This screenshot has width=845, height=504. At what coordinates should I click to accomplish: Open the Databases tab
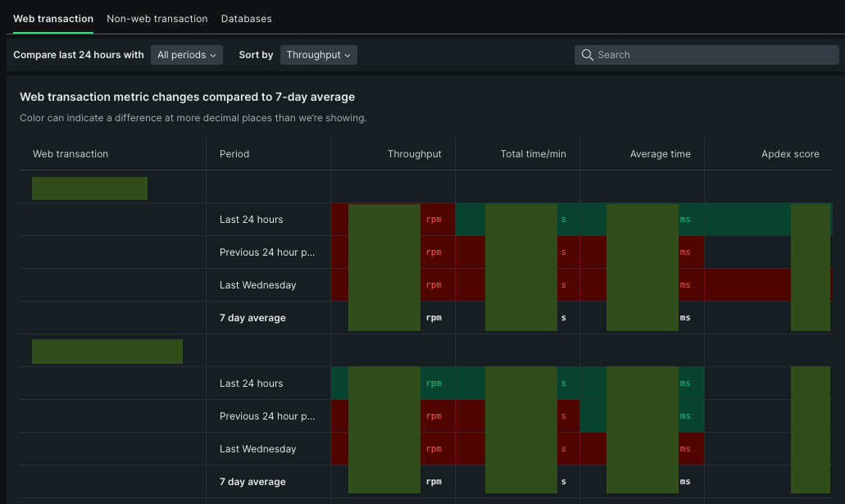tap(246, 18)
